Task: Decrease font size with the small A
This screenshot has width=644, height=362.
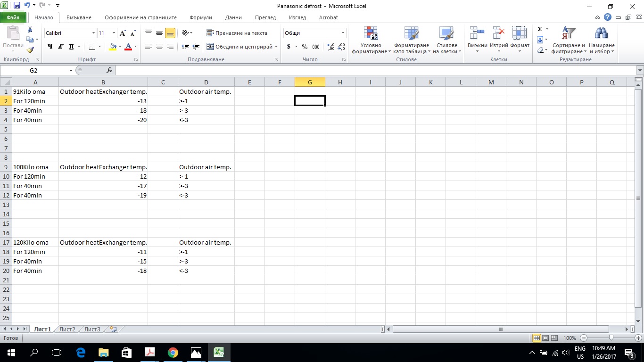Action: (133, 33)
